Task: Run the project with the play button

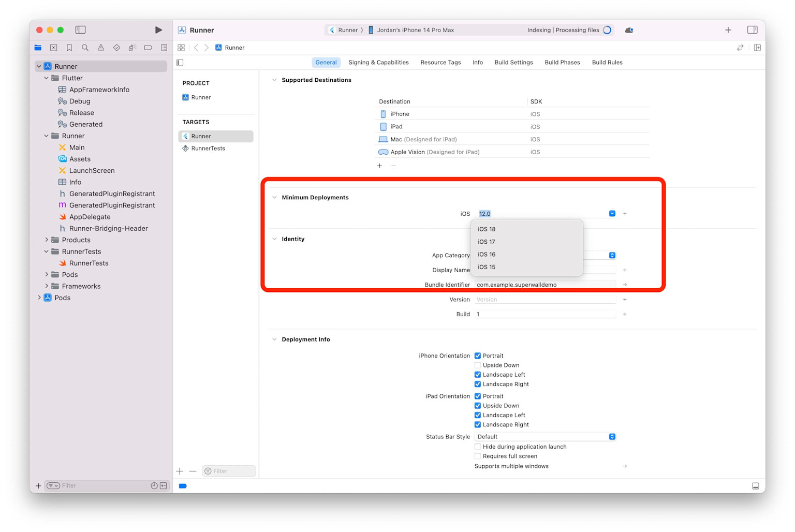Action: 158,30
